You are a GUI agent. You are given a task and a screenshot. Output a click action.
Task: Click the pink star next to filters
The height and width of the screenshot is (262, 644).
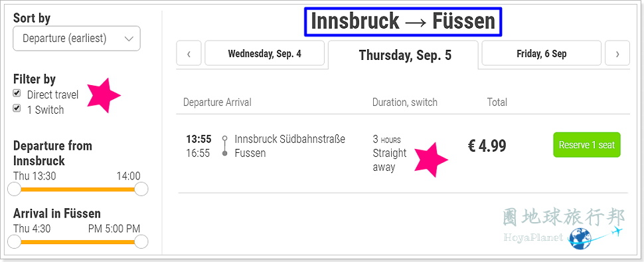pyautogui.click(x=103, y=94)
